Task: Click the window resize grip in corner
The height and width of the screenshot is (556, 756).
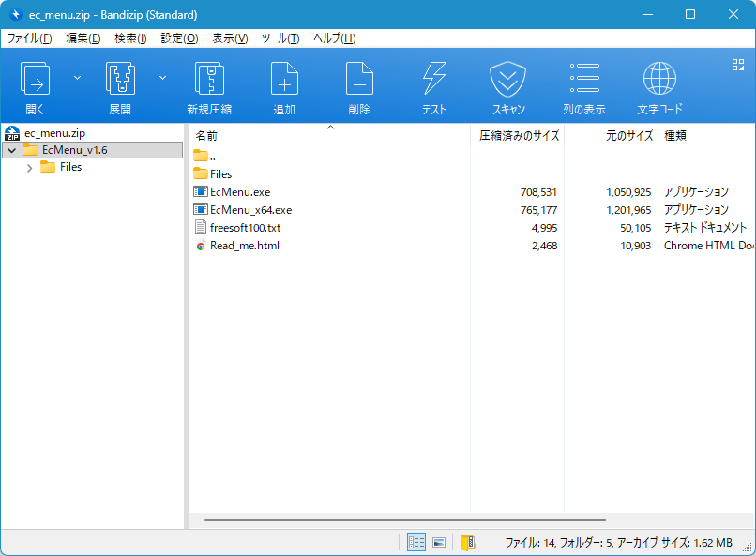Action: [x=748, y=548]
